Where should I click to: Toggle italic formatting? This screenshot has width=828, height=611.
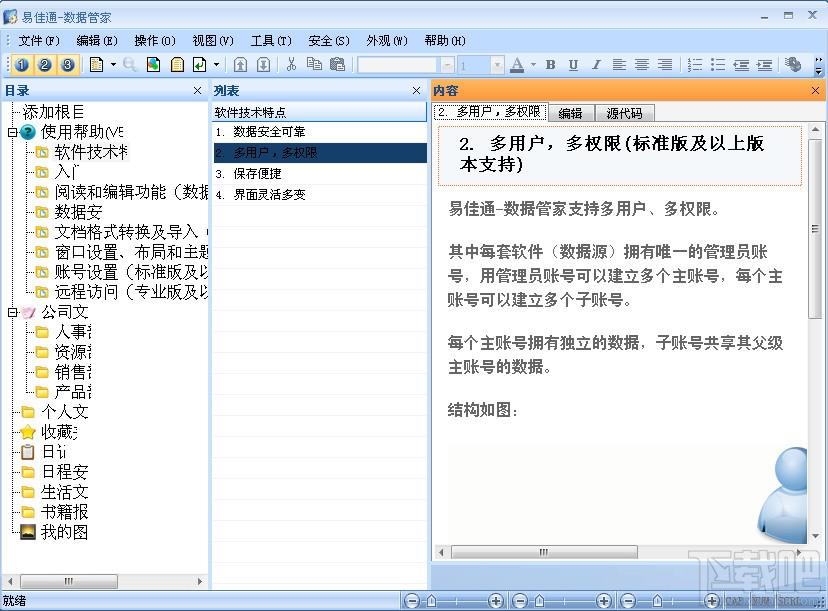click(596, 65)
